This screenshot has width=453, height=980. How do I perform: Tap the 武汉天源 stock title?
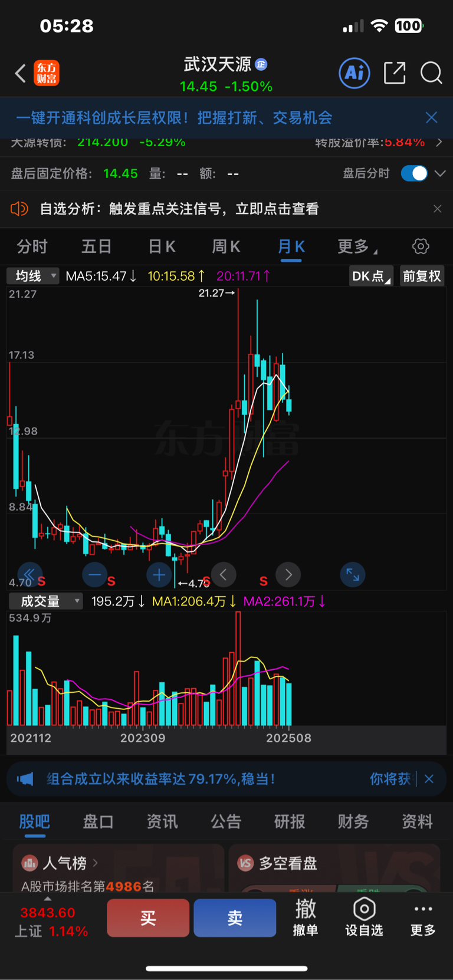tap(217, 64)
